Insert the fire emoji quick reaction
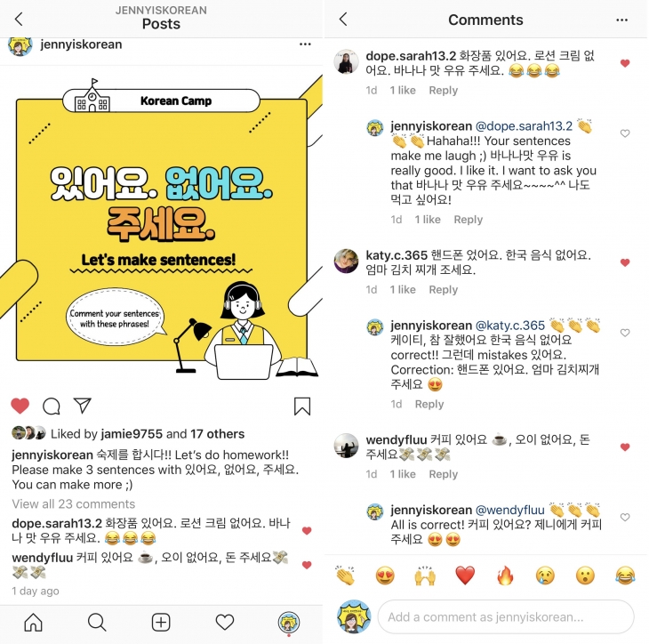 click(x=505, y=576)
